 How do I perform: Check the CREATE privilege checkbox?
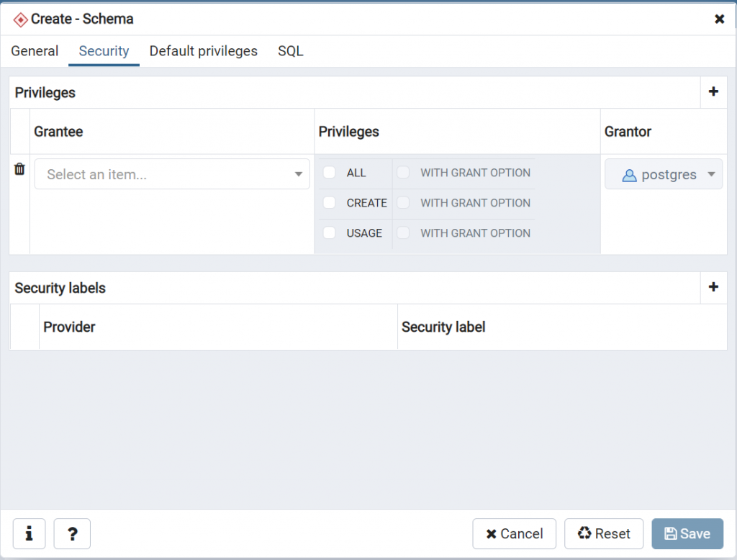[x=330, y=203]
